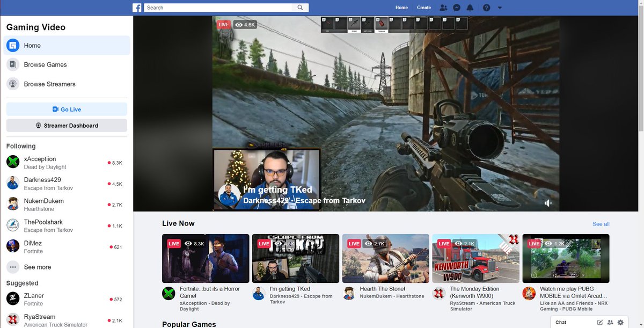The width and height of the screenshot is (644, 328).
Task: Click NukemDukem name in Following list
Action: tap(43, 201)
